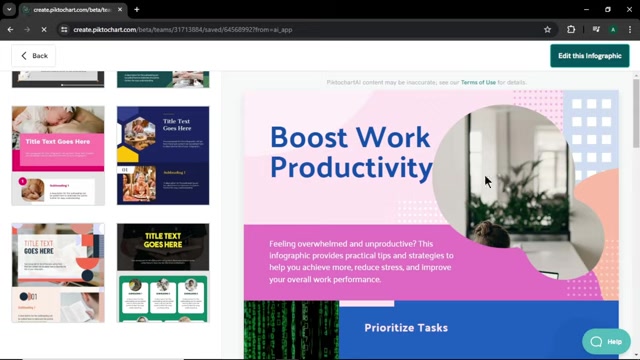This screenshot has height=360, width=640.
Task: Open the site information icon in address bar
Action: [64, 30]
